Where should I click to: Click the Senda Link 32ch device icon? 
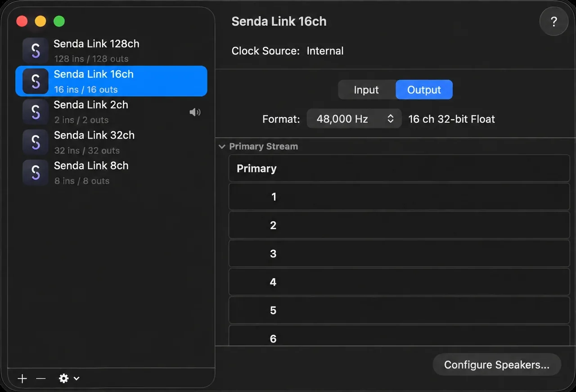[36, 142]
